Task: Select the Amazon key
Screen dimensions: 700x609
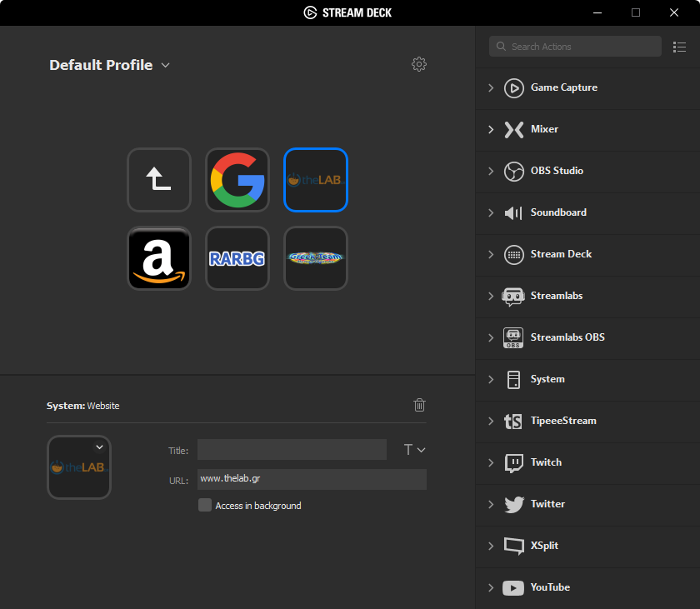Action: tap(159, 258)
